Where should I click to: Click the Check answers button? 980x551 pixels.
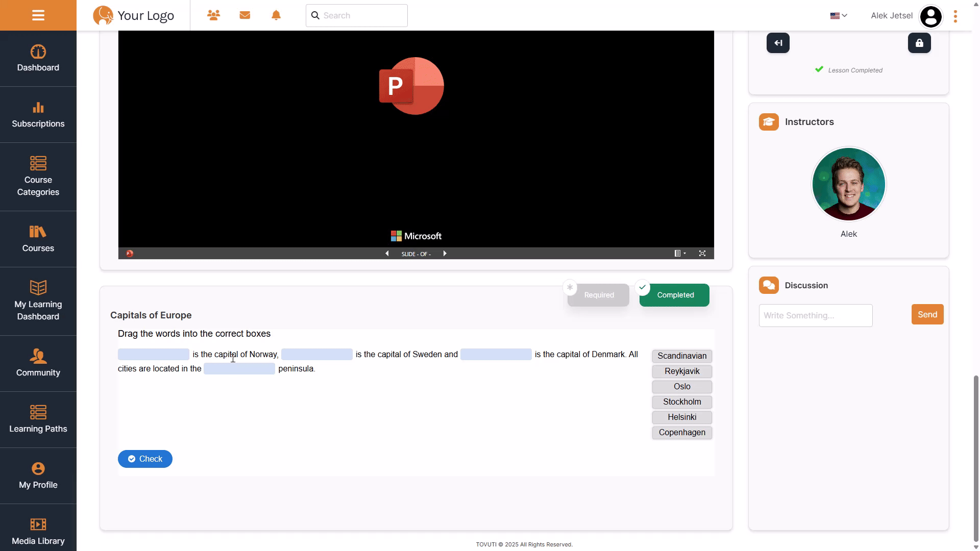tap(145, 459)
